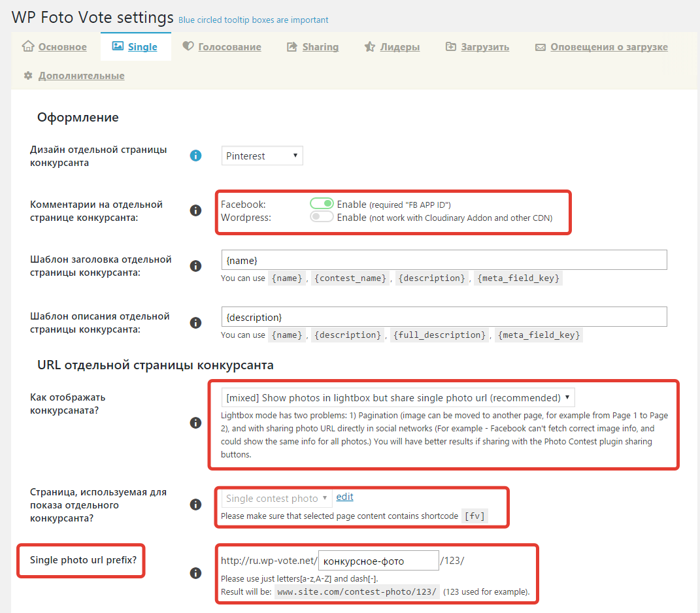Disable the Facebook comments toggle
700x613 pixels.
322,204
